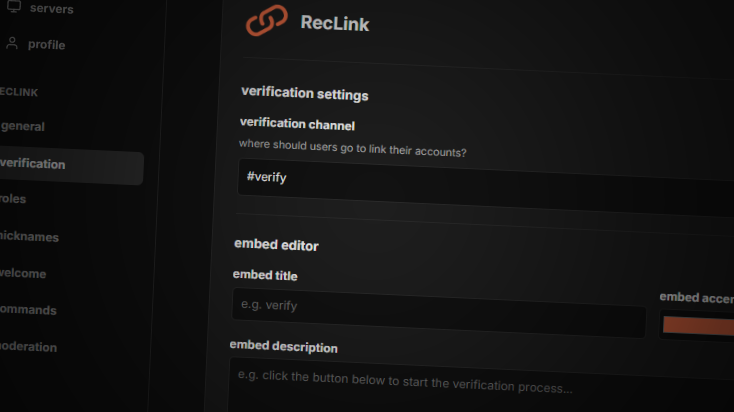Screen dimensions: 734x412
Task: Open the embed accent color swatch
Action: (x=697, y=325)
